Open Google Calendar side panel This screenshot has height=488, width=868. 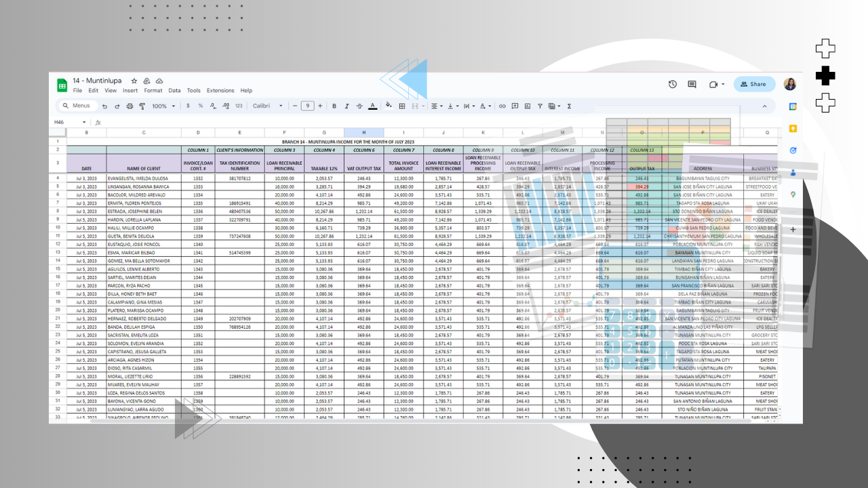click(x=793, y=106)
